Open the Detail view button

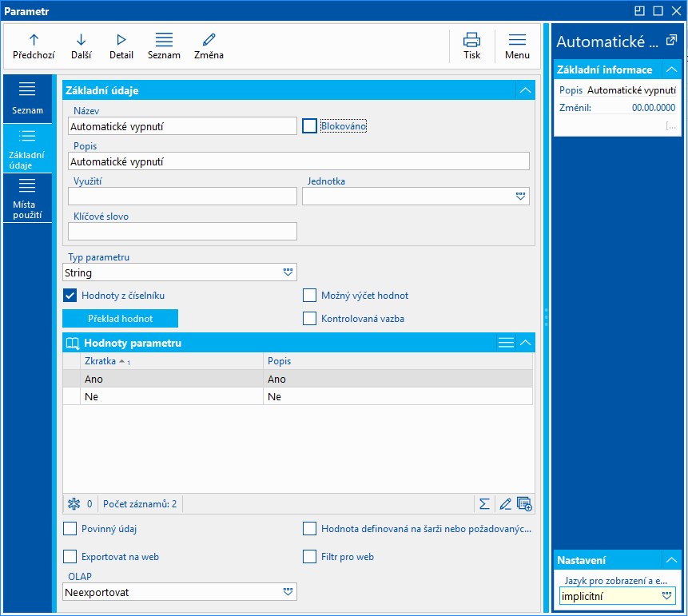tap(121, 46)
